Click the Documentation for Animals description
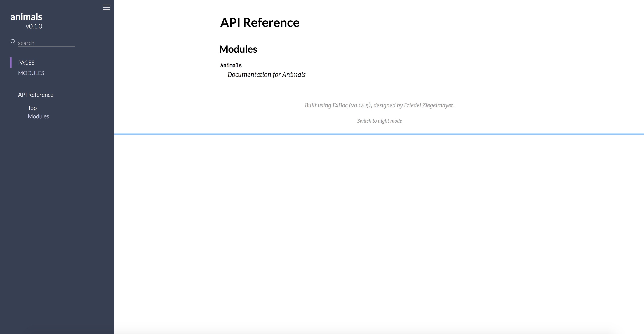644x334 pixels. (x=266, y=75)
